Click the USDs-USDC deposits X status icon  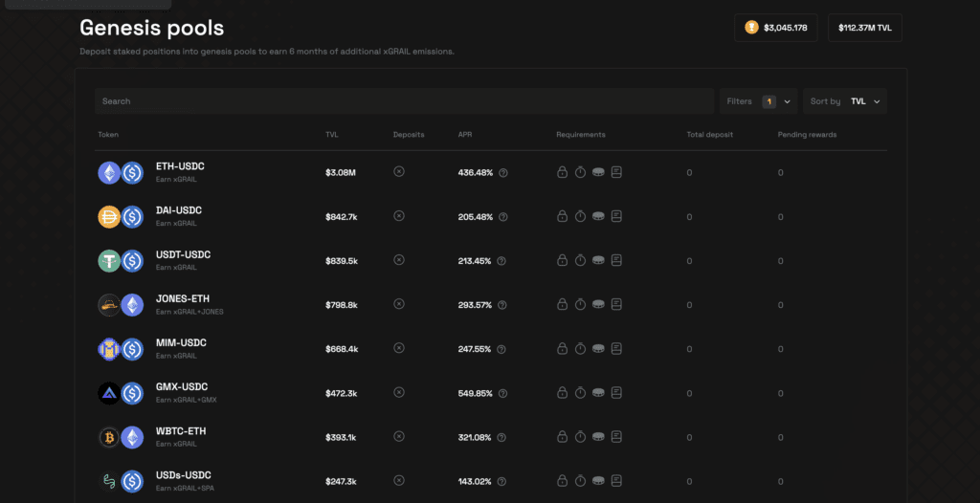coord(399,480)
